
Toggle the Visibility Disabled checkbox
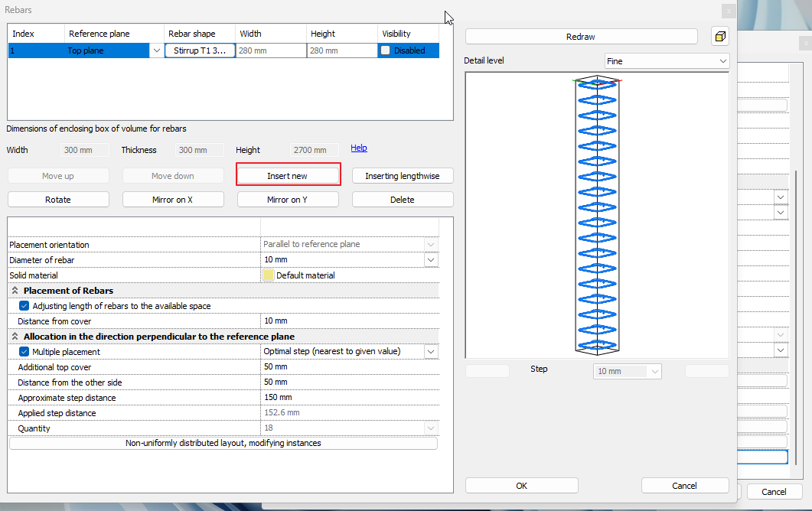pos(386,50)
